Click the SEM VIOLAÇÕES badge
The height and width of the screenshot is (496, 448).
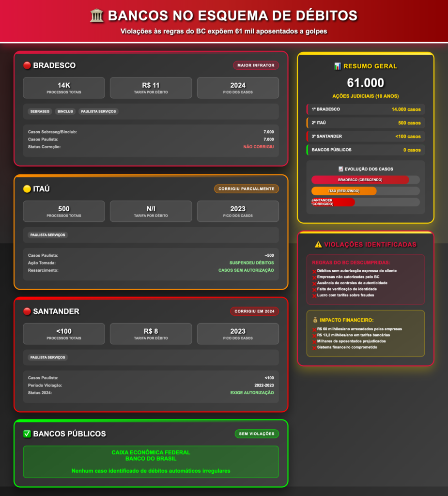(x=257, y=434)
